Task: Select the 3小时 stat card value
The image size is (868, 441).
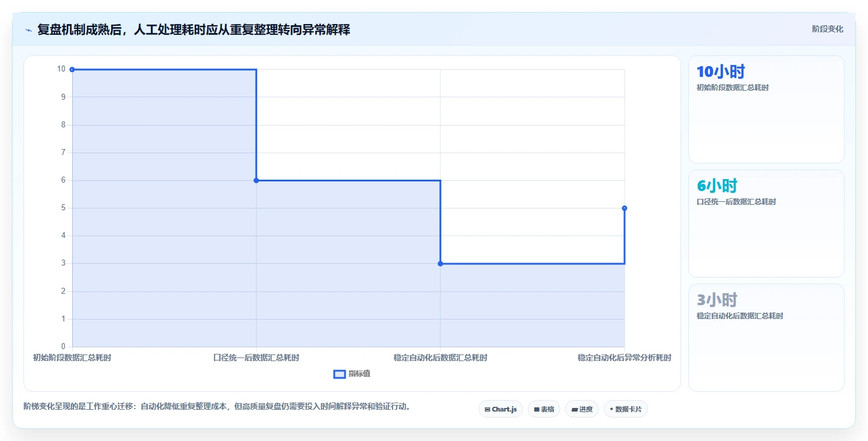Action: coord(717,300)
